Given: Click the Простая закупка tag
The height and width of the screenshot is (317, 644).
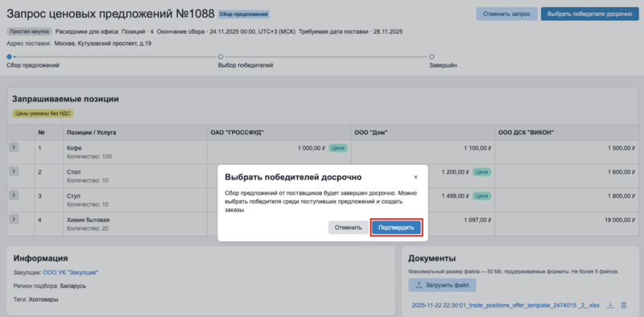Looking at the screenshot, I should (29, 31).
